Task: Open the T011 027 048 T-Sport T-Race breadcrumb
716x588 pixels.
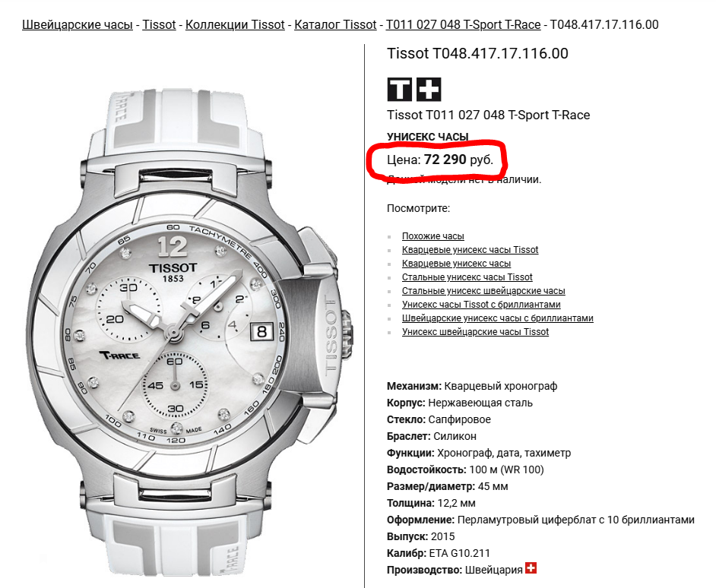Action: [463, 24]
